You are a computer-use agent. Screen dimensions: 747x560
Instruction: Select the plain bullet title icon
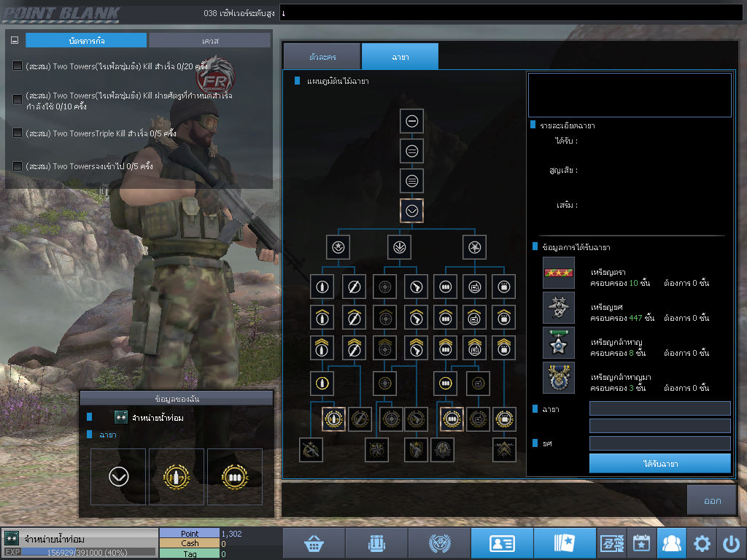point(322,287)
